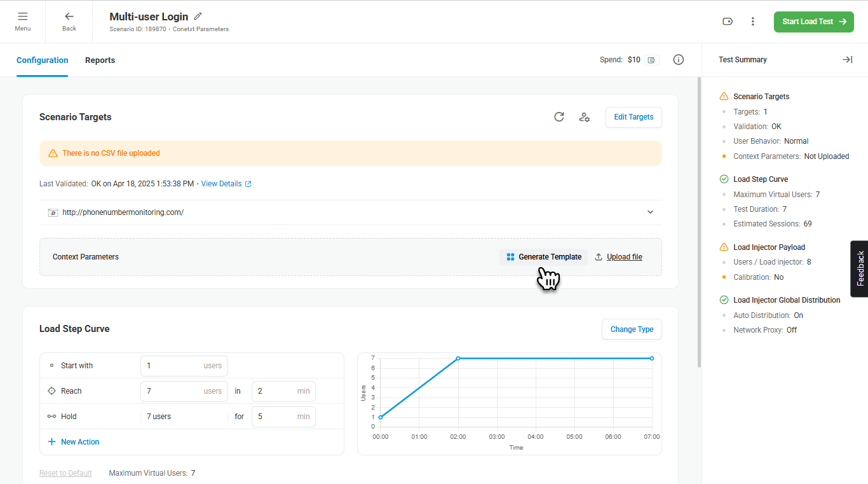Image resolution: width=868 pixels, height=484 pixels.
Task: Select the Configuration tab
Action: (x=43, y=60)
